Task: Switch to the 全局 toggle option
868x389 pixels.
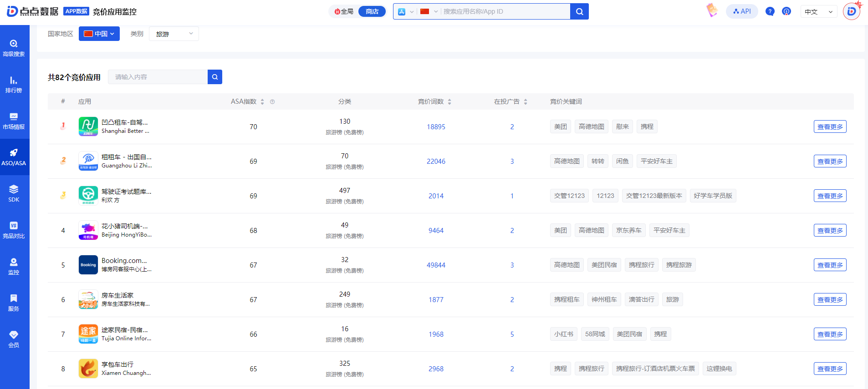Action: [x=344, y=11]
